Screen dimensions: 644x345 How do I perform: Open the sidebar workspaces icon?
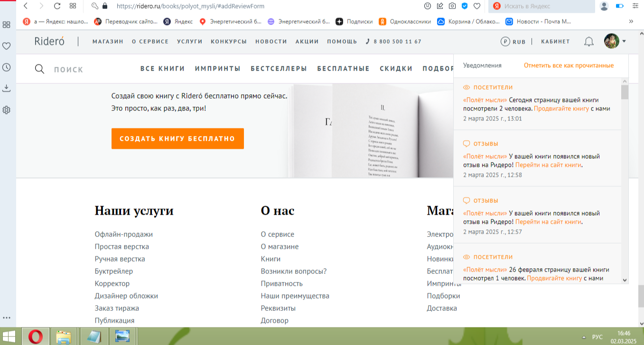point(7,25)
